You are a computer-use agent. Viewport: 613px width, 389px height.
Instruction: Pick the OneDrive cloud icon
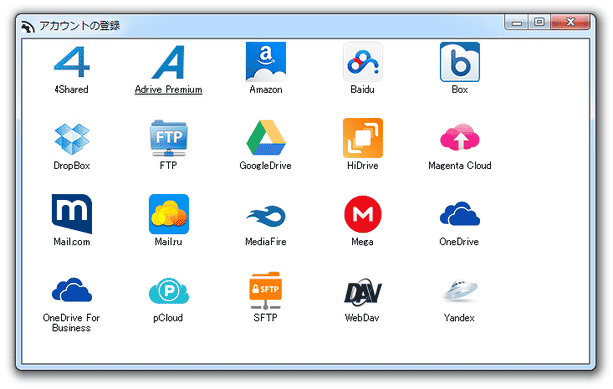(460, 213)
